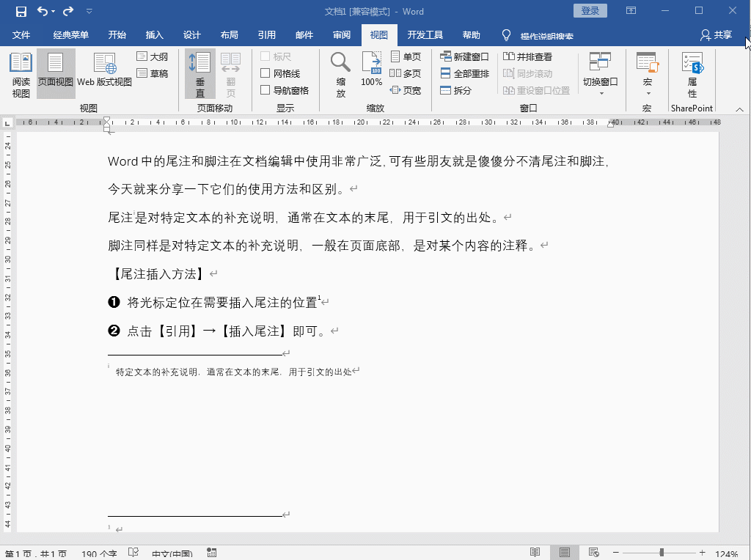Viewport: 751px width, 560px height.
Task: Switch to Reading View (阅读视图)
Action: coord(21,75)
